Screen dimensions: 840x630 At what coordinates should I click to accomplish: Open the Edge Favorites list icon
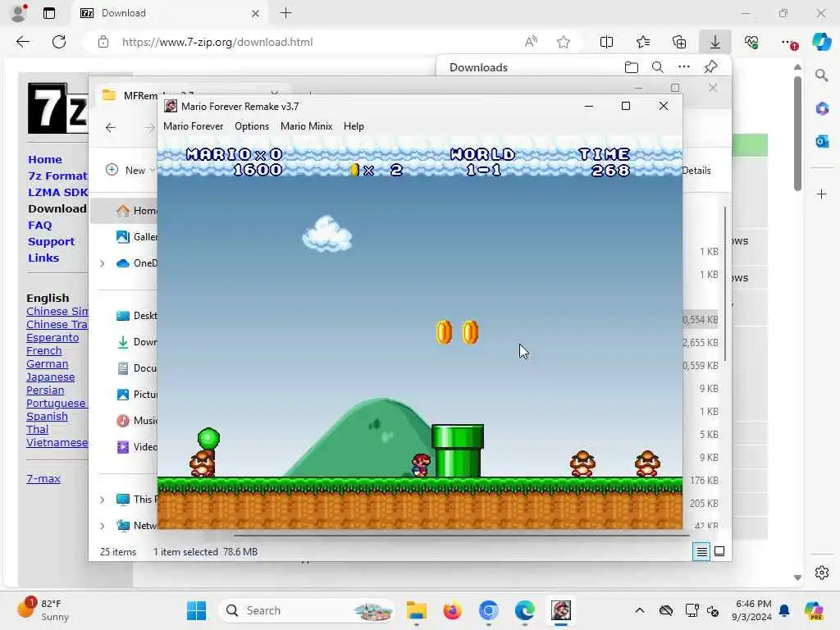(643, 42)
